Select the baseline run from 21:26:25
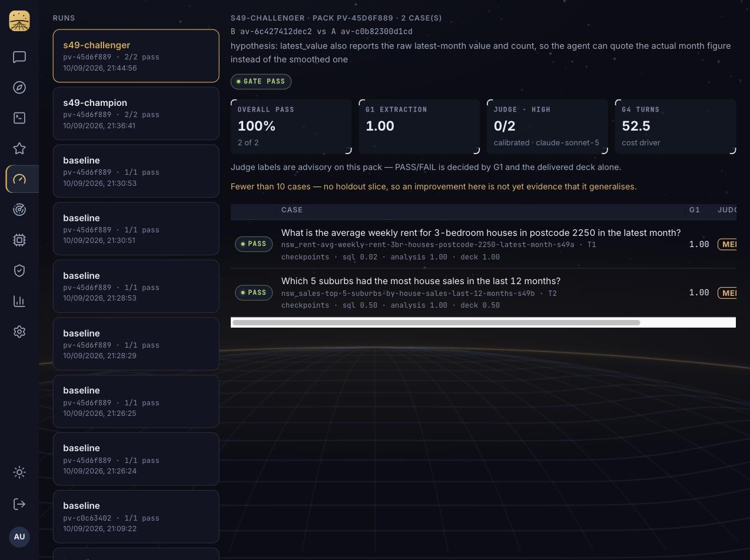 pos(136,401)
